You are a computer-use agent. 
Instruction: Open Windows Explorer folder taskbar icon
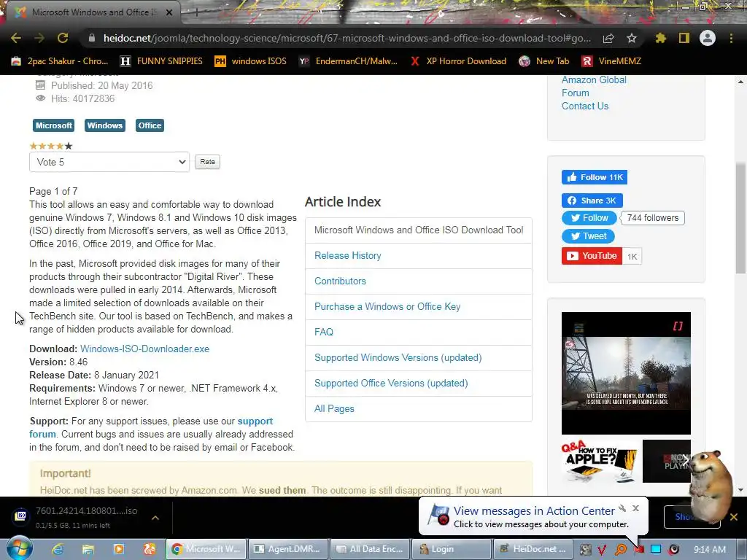tap(88, 549)
